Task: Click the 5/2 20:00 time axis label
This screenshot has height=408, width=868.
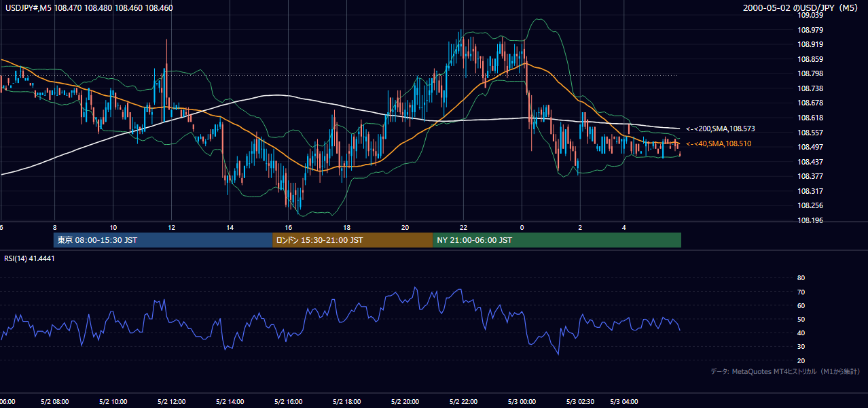Action: tap(405, 402)
